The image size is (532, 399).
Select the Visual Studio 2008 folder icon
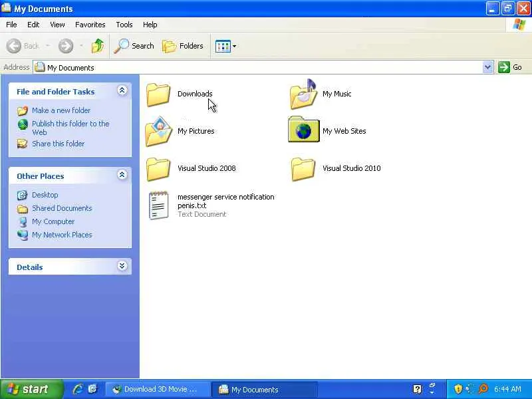[x=158, y=169]
